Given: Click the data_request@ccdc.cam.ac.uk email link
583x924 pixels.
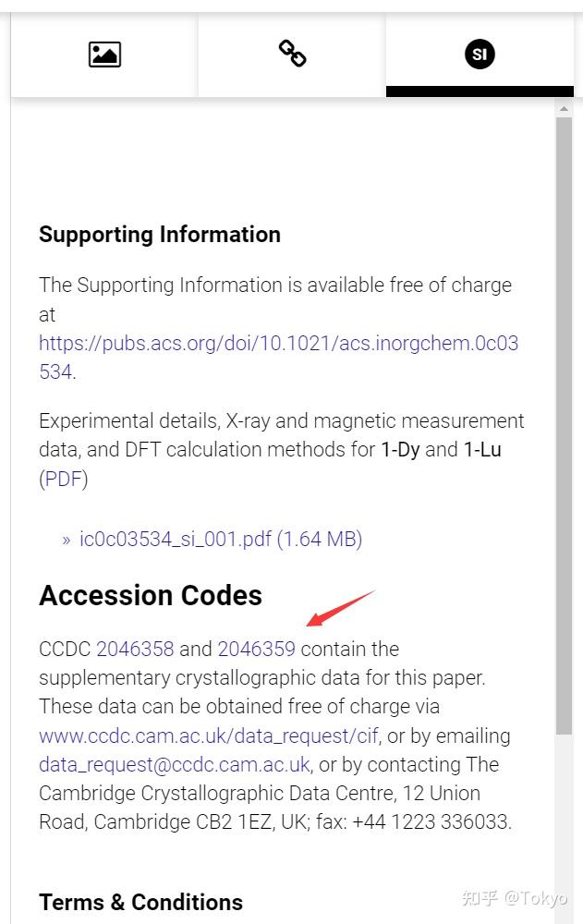Looking at the screenshot, I should coord(174,764).
